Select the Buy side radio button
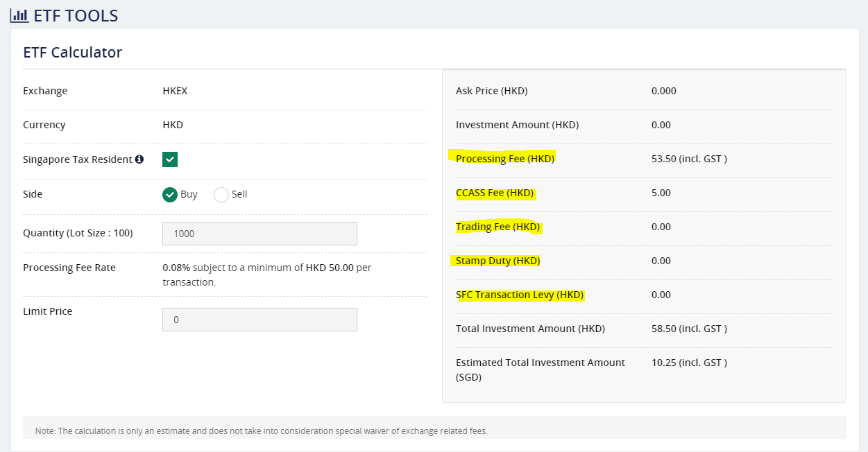The height and width of the screenshot is (452, 868). [x=170, y=195]
